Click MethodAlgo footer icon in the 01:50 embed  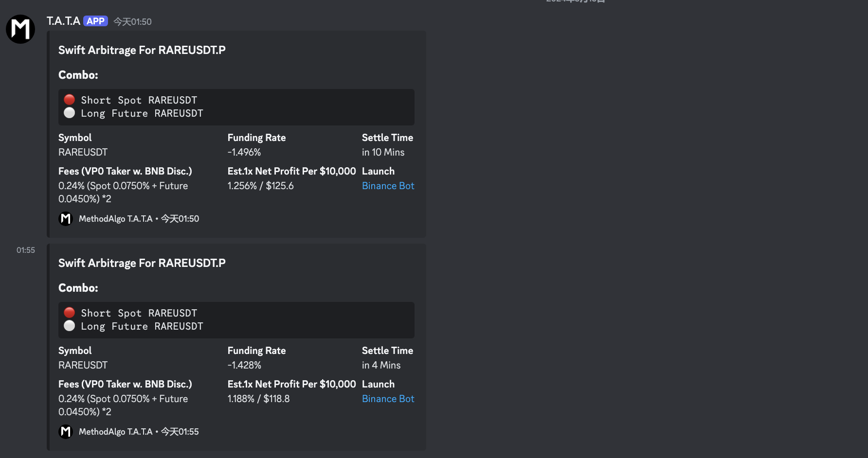click(x=66, y=219)
